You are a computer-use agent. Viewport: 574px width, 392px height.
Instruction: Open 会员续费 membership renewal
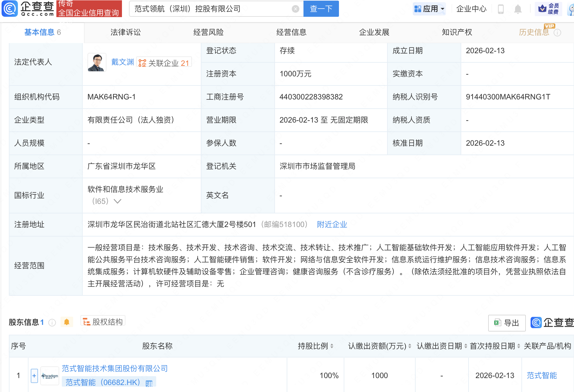[549, 9]
